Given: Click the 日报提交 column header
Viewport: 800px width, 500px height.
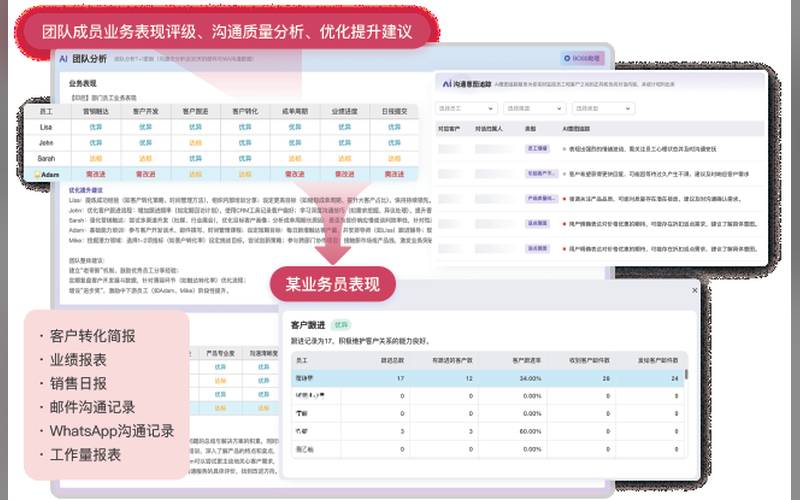Looking at the screenshot, I should point(394,111).
